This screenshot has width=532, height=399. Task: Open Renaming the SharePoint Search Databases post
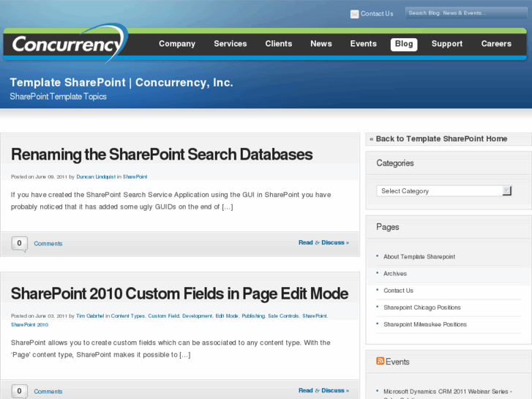(162, 154)
